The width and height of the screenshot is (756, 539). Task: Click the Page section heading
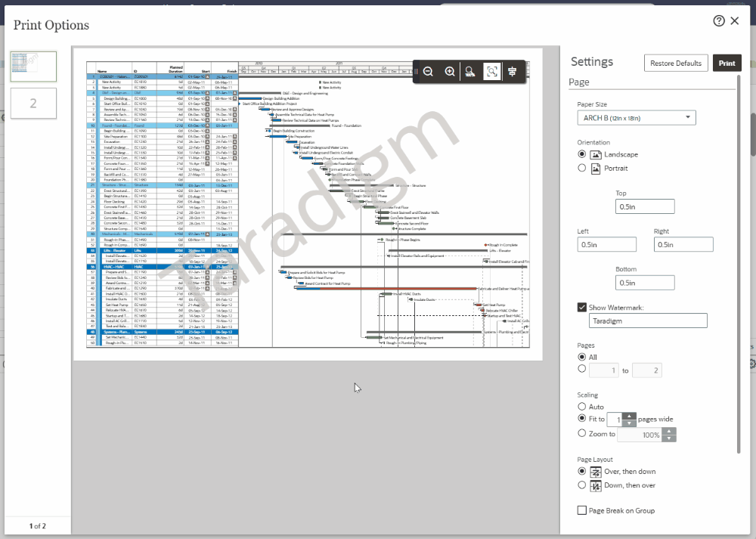pos(578,82)
